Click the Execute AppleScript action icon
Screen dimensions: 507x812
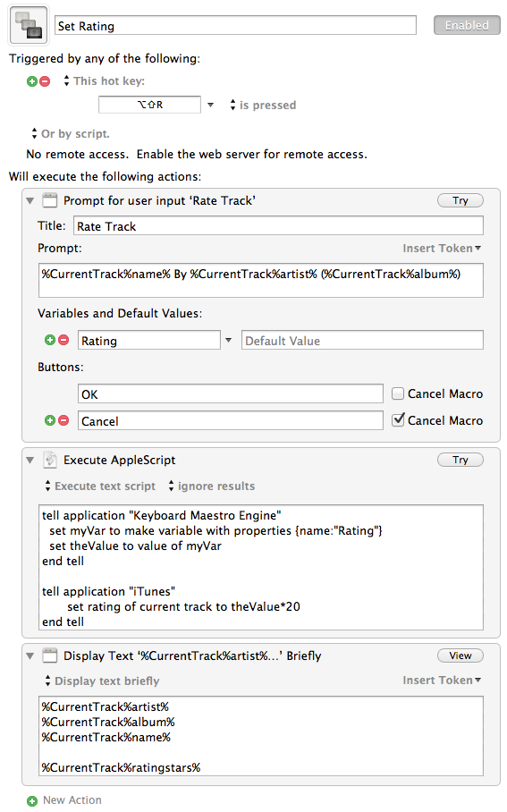(50, 460)
